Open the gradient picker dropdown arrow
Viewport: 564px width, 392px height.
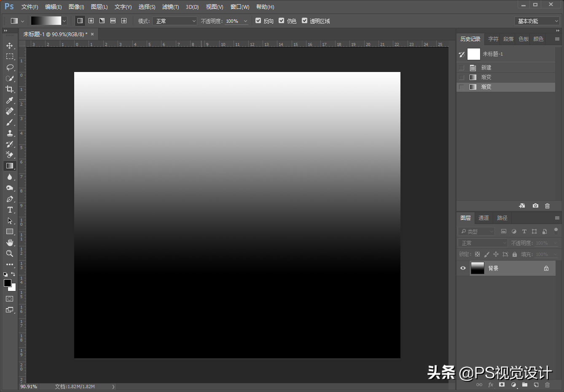point(64,21)
